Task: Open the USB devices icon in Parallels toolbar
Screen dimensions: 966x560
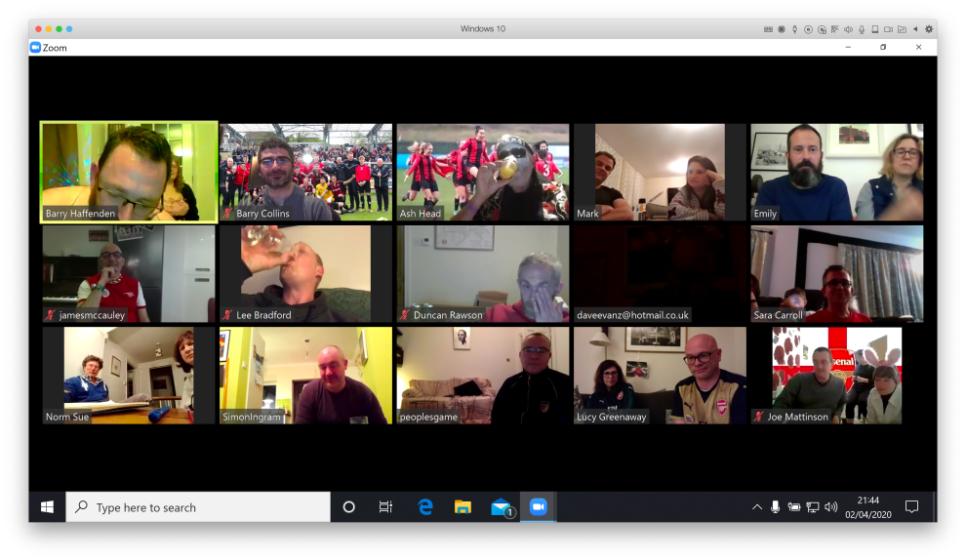Action: (794, 29)
